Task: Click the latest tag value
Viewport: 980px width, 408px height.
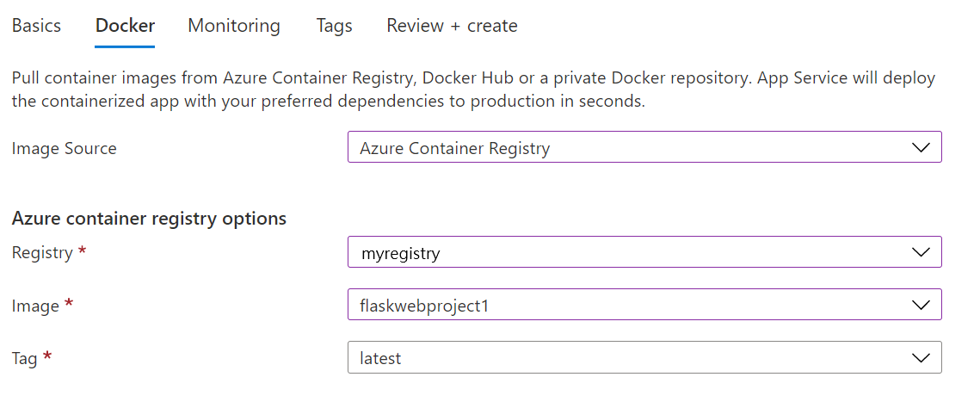Action: 380,358
